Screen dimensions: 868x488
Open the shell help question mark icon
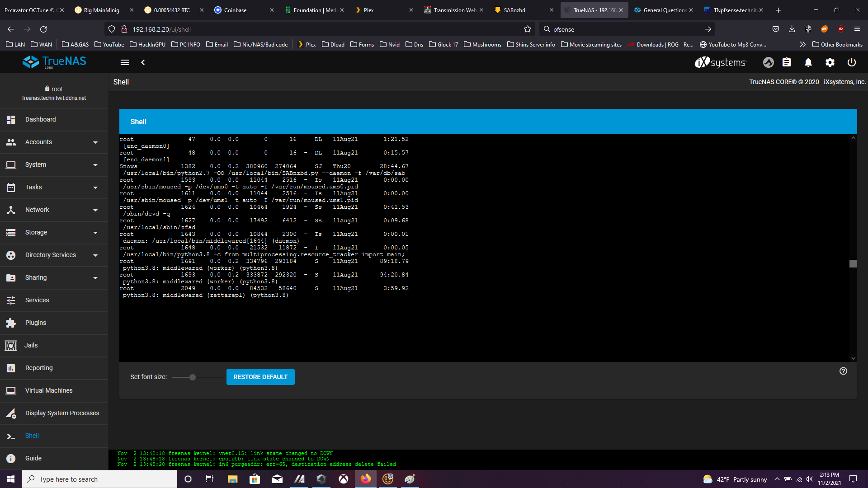[843, 371]
